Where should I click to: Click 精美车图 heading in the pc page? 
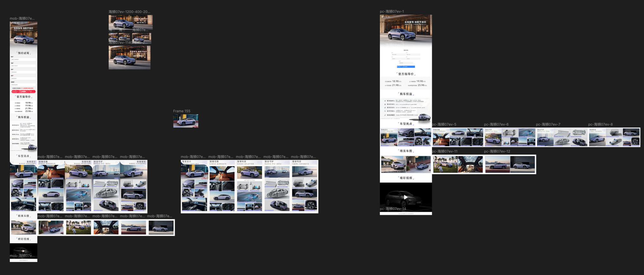406,151
